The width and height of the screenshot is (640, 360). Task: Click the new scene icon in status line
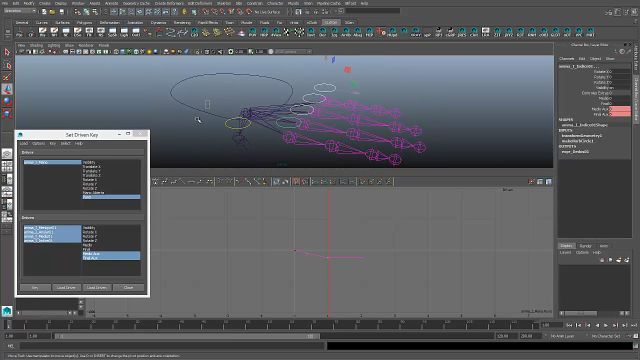[x=44, y=12]
